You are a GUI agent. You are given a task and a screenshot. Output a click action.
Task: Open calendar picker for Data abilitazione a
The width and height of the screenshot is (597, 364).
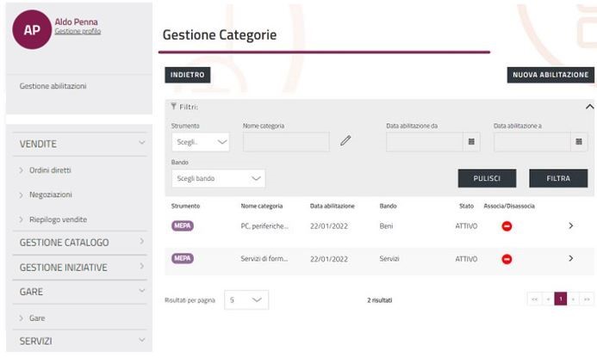[579, 141]
